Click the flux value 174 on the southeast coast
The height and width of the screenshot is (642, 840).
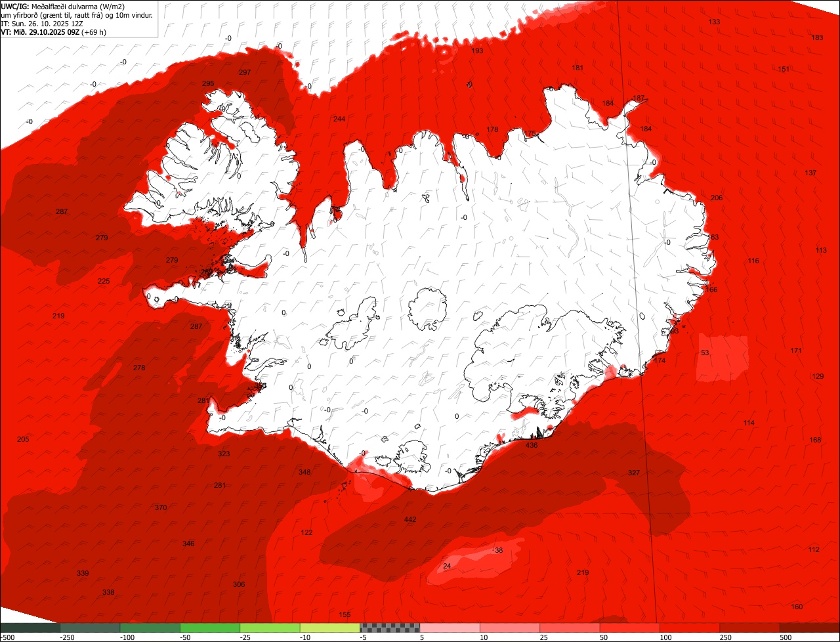click(x=660, y=361)
